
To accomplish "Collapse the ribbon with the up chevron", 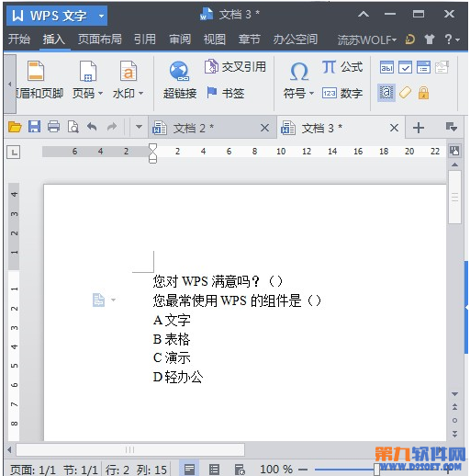I will [364, 14].
